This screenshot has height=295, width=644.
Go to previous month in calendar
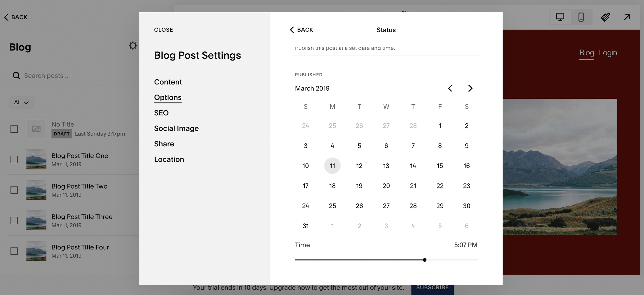click(x=450, y=88)
